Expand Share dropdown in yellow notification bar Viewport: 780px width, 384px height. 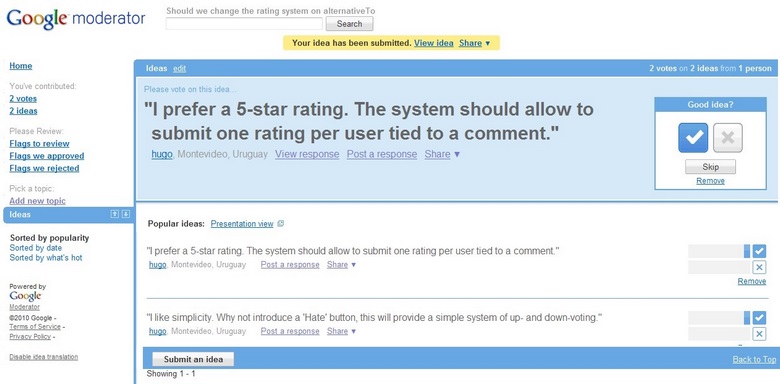475,43
